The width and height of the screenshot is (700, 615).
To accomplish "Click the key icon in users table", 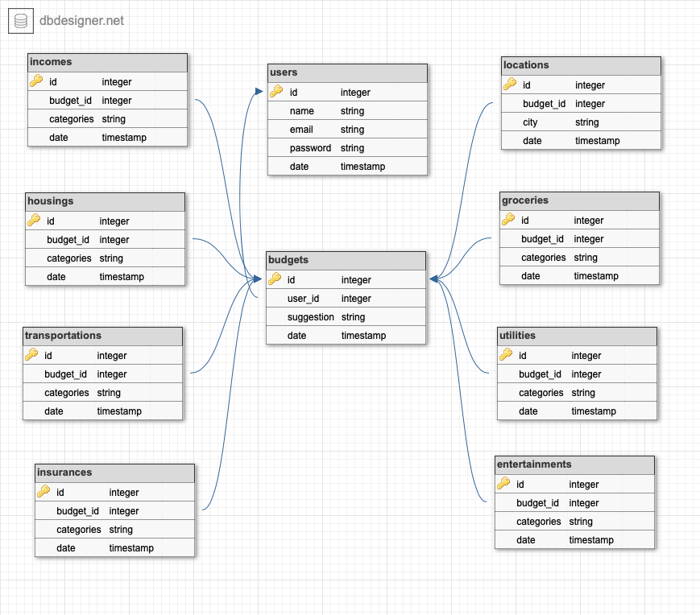I will pos(276,92).
